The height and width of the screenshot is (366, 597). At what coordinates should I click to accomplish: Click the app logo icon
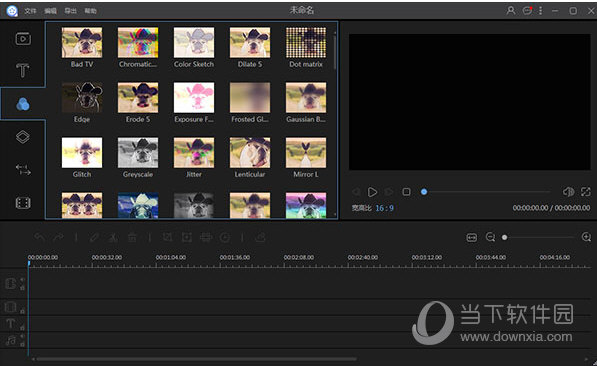[12, 11]
